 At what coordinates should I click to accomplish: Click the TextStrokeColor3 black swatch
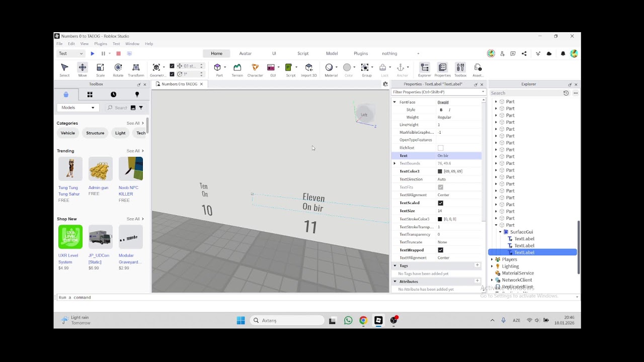click(440, 219)
